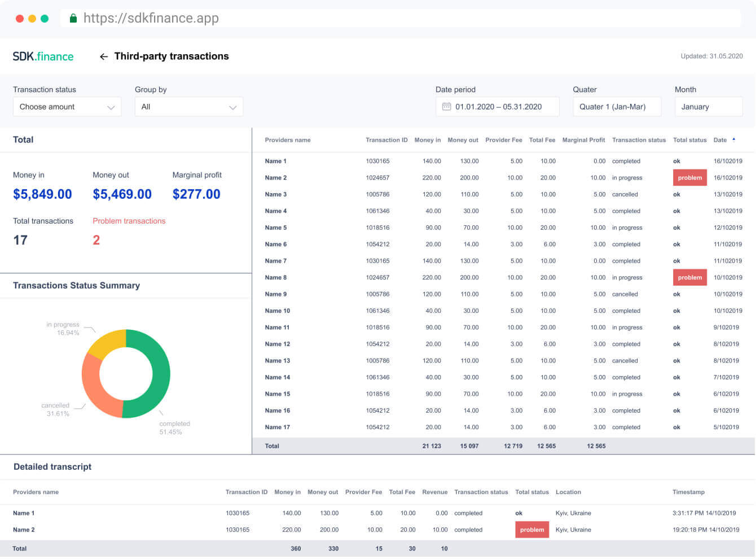756x559 pixels.
Task: Click Problem transactions count 2
Action: coord(96,241)
